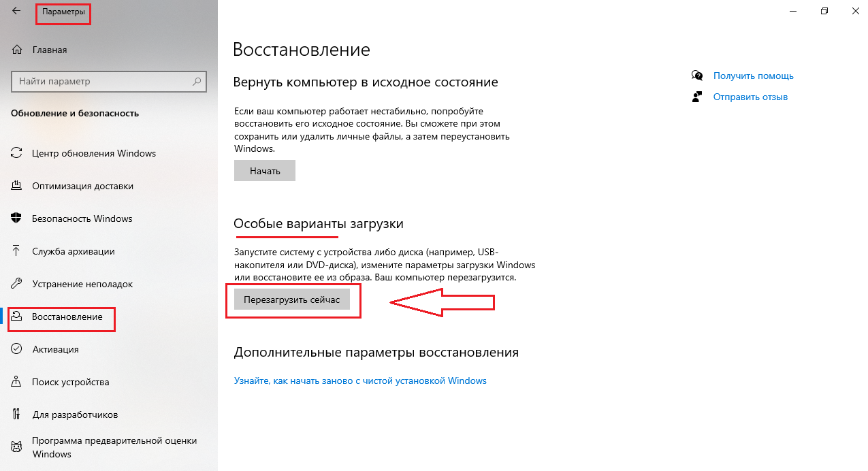Click the Центр обновления Windows sync icon
This screenshot has width=868, height=471.
pos(17,153)
